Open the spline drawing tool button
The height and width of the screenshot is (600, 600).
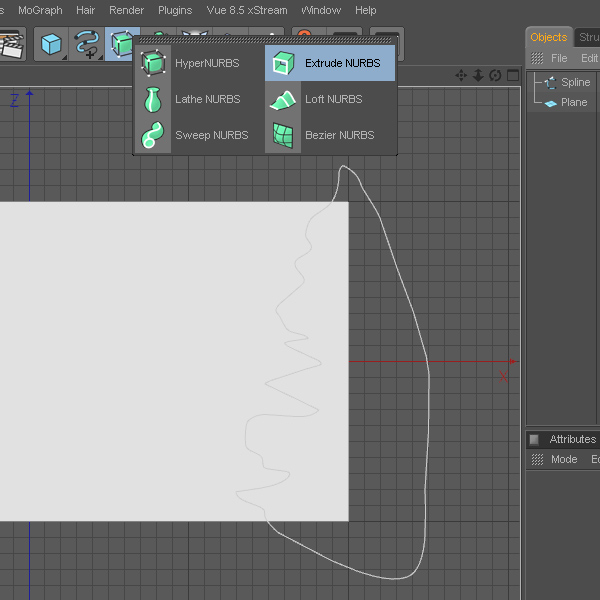pyautogui.click(x=87, y=44)
